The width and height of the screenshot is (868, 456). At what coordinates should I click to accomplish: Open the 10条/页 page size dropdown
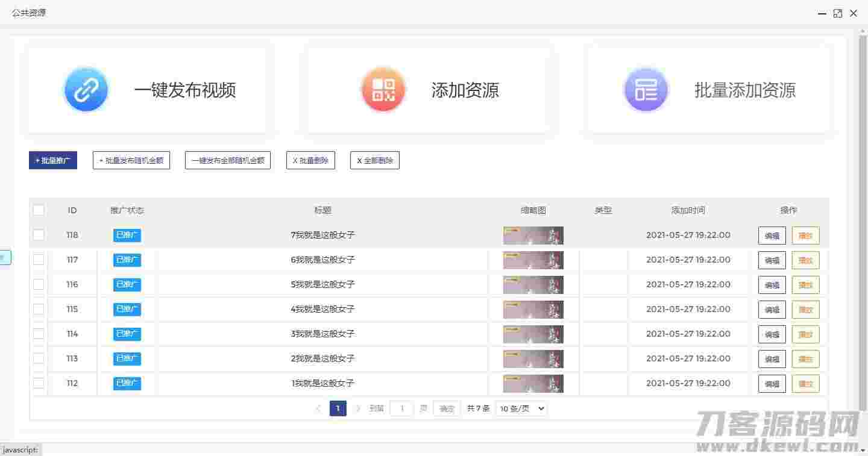pos(521,408)
